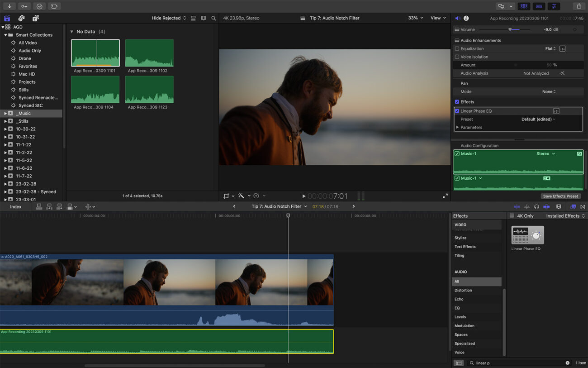Screen dimensions: 588x368
Task: Open the Pan Mode None dropdown
Action: pos(549,91)
